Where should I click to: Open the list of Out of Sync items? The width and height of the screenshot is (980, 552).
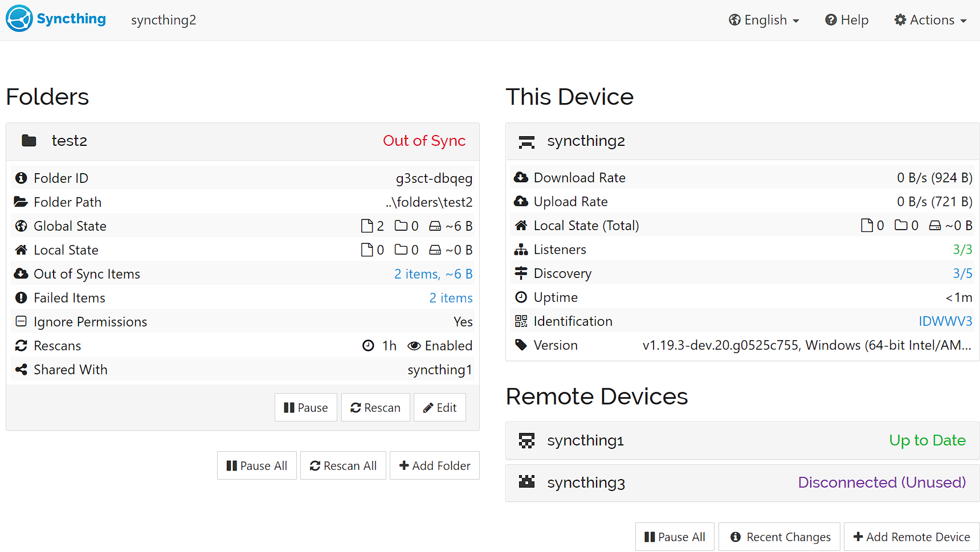[x=434, y=273]
